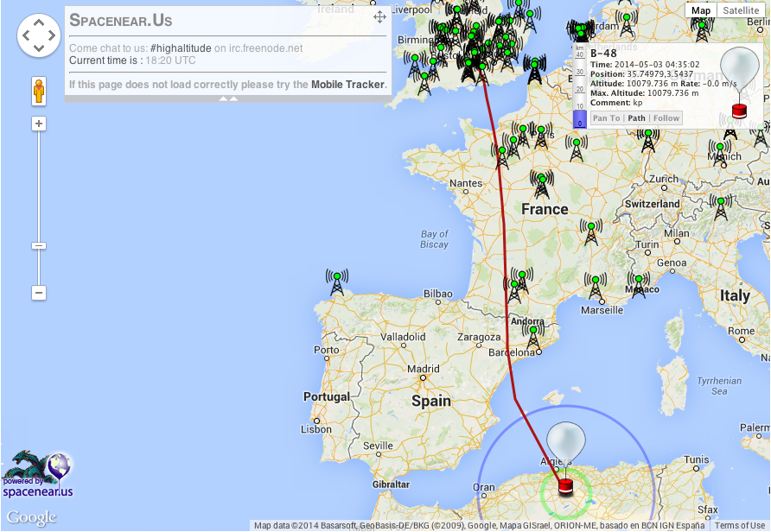Click the B-48 payload name
Image resolution: width=771 pixels, height=532 pixels.
[x=603, y=54]
